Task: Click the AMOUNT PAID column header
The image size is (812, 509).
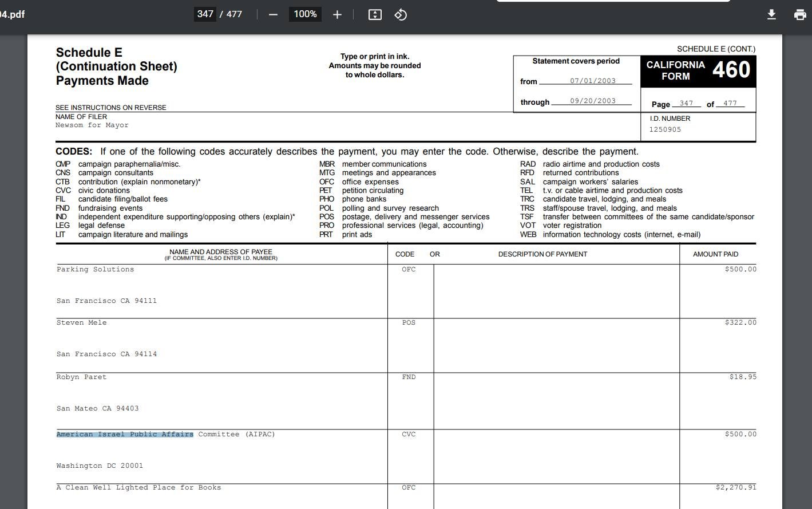Action: click(x=715, y=254)
